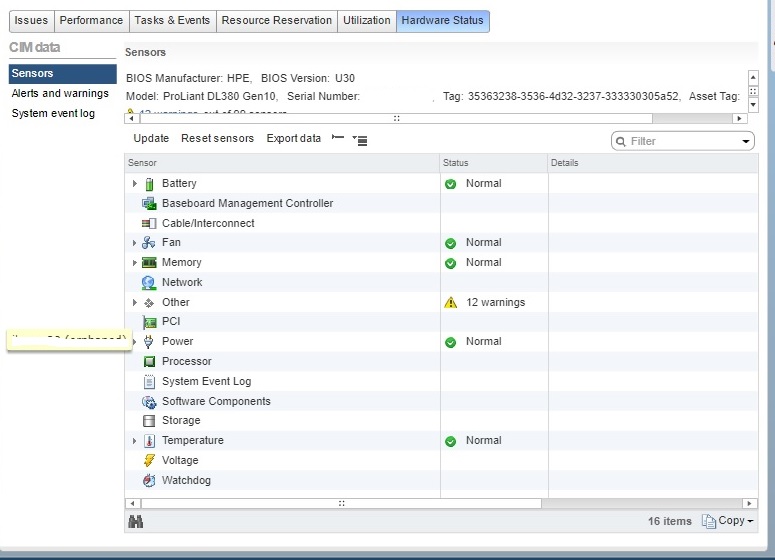The height and width of the screenshot is (560, 775).
Task: Click the Update button
Action: coord(151,139)
